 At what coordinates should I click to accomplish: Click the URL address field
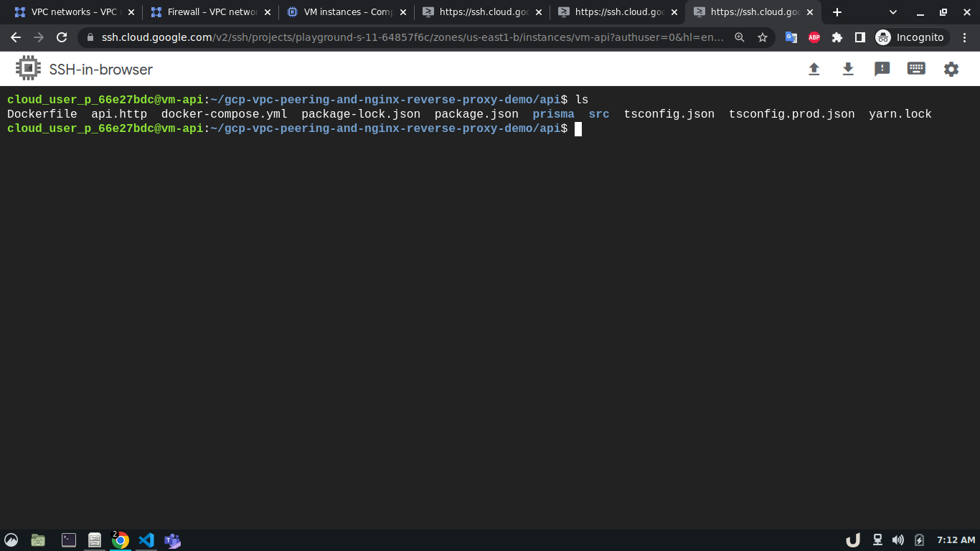[413, 37]
